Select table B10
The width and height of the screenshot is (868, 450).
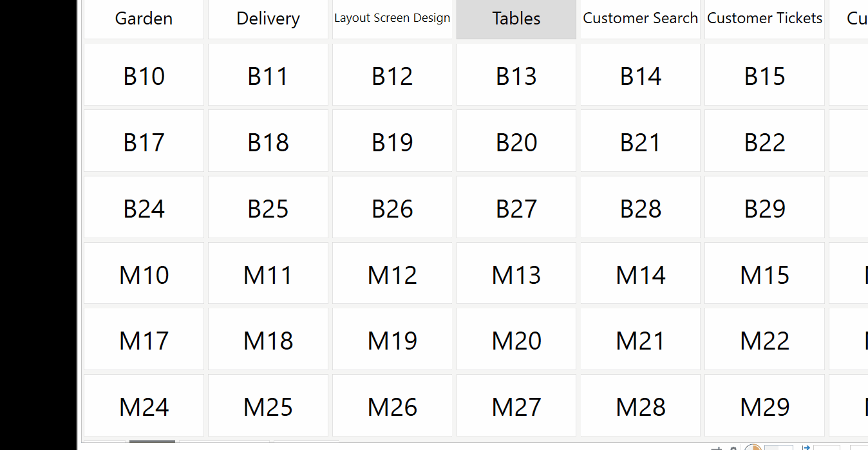144,75
